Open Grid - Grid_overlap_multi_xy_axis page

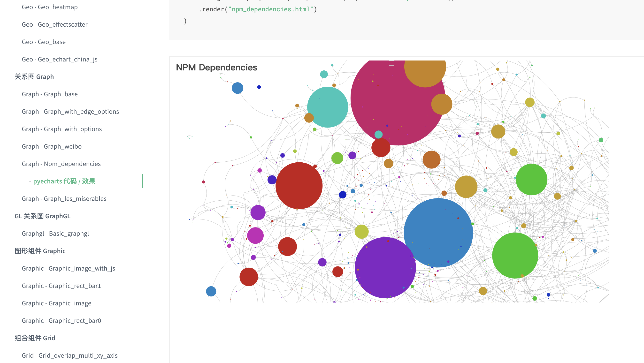pos(69,355)
